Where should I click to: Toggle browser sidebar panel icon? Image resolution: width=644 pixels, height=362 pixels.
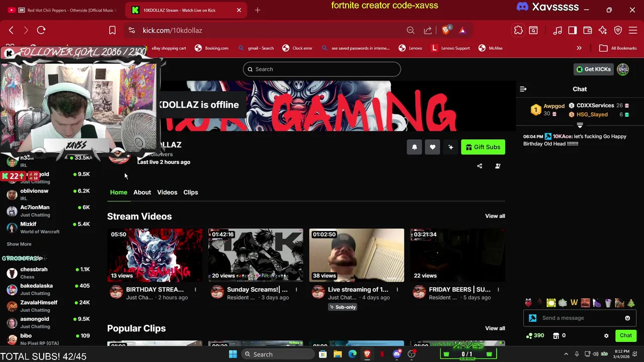click(x=573, y=30)
